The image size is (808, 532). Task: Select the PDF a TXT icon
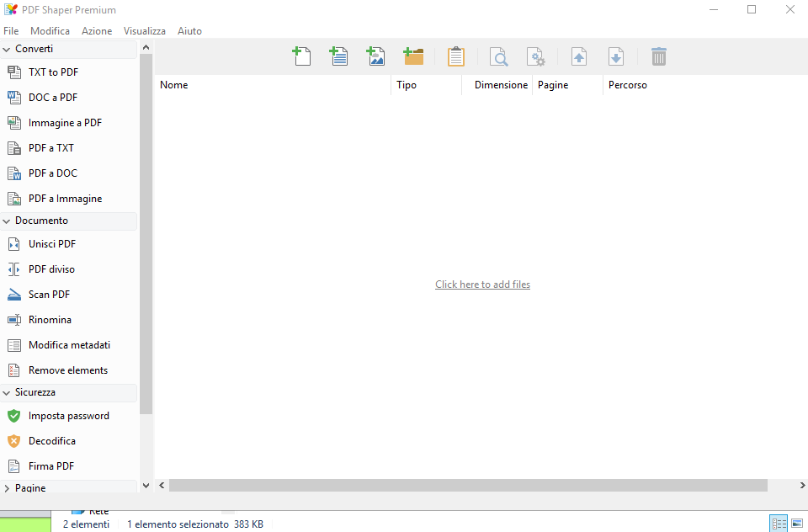tap(14, 148)
